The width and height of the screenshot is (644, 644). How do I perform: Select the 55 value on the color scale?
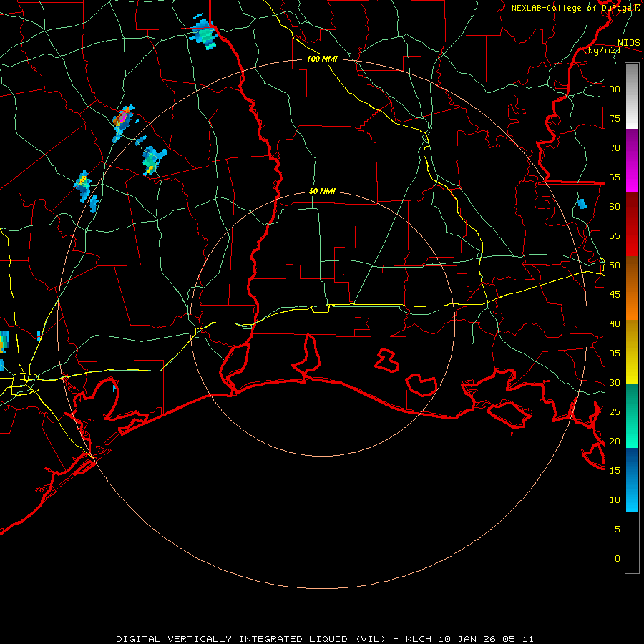point(615,235)
